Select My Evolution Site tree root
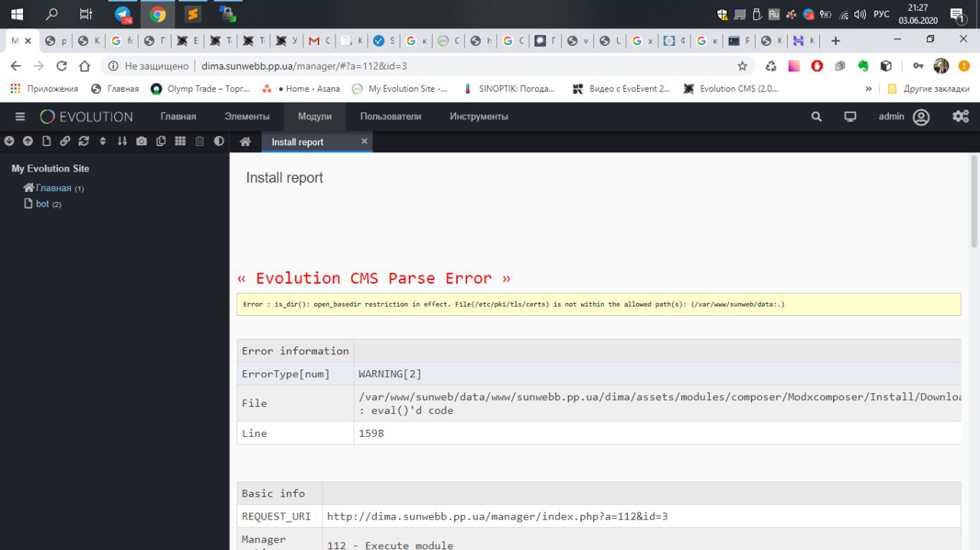 (x=51, y=168)
